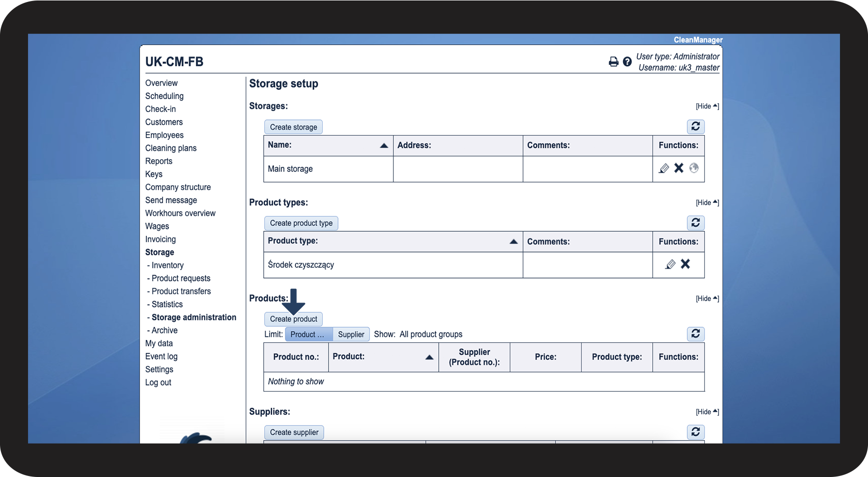Click the globe icon for Main storage
The image size is (868, 477).
(x=694, y=168)
